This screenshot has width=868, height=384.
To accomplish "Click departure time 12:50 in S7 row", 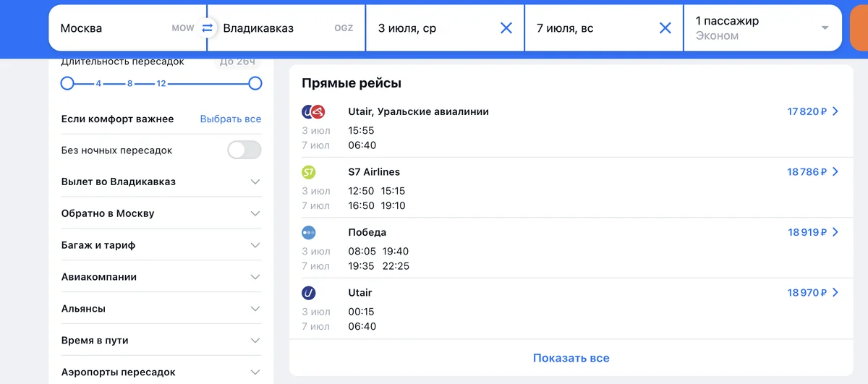I will [x=361, y=191].
